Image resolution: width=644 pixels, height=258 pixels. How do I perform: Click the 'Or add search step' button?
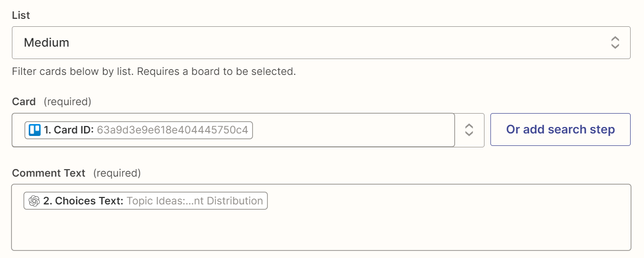[x=560, y=129]
